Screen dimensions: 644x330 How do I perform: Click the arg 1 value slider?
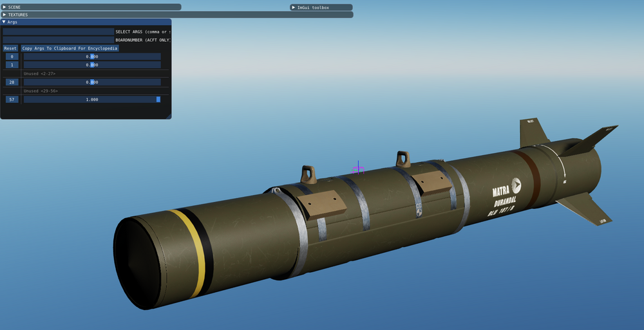pos(92,65)
